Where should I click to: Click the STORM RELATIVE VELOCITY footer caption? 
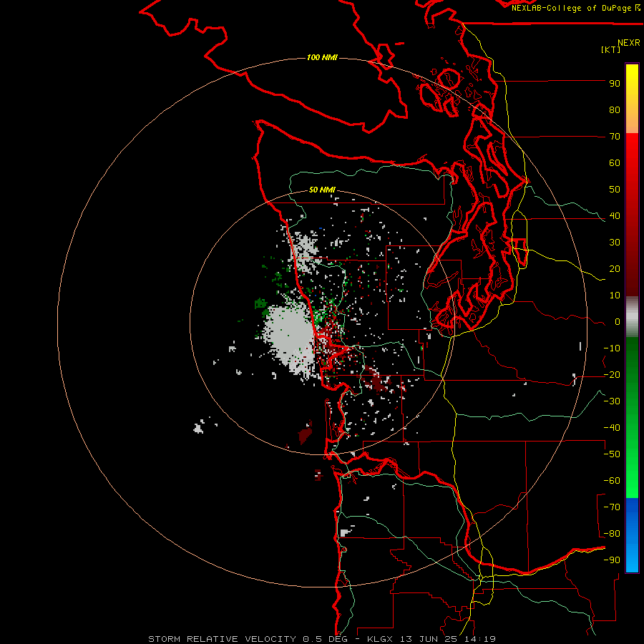coord(322,639)
